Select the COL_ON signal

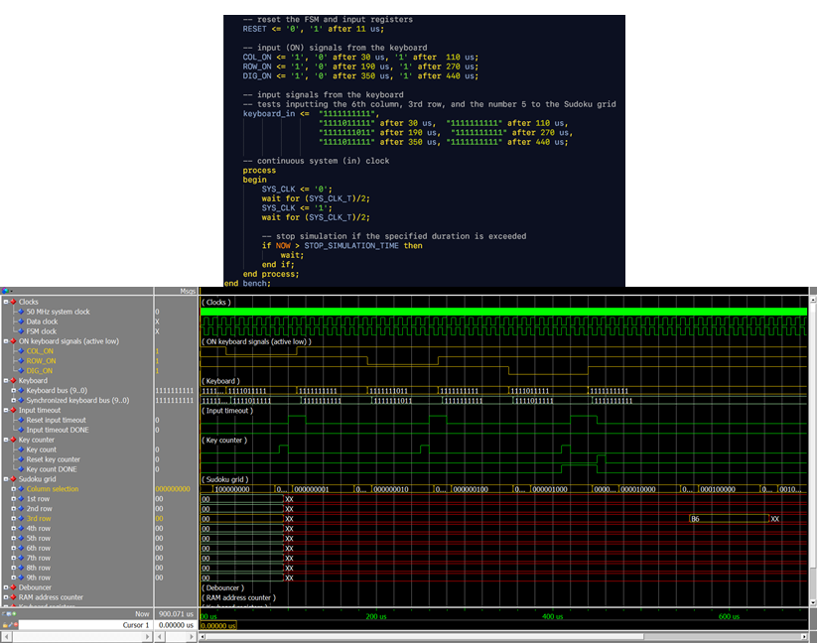(40, 351)
